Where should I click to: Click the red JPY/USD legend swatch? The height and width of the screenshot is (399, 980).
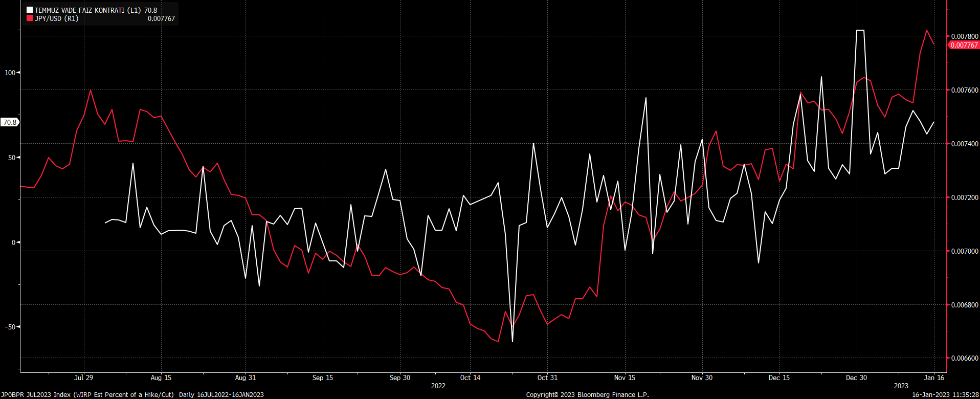tap(30, 18)
